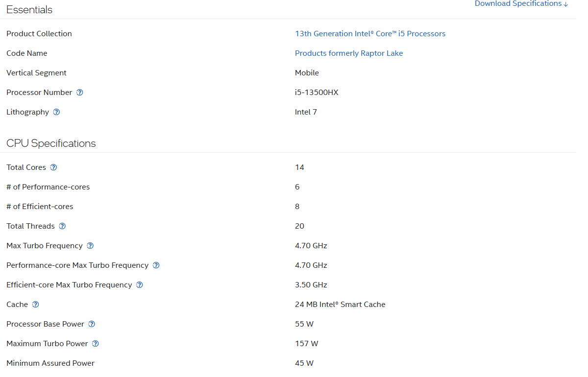The image size is (588, 377).
Task: Click the Minimum Assured Power label
Action: pos(50,363)
